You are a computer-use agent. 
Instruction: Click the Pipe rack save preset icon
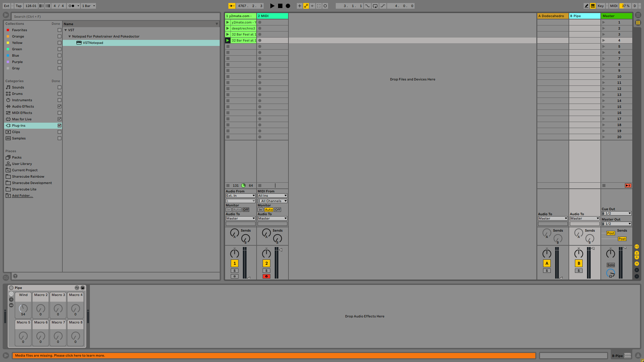[83, 288]
